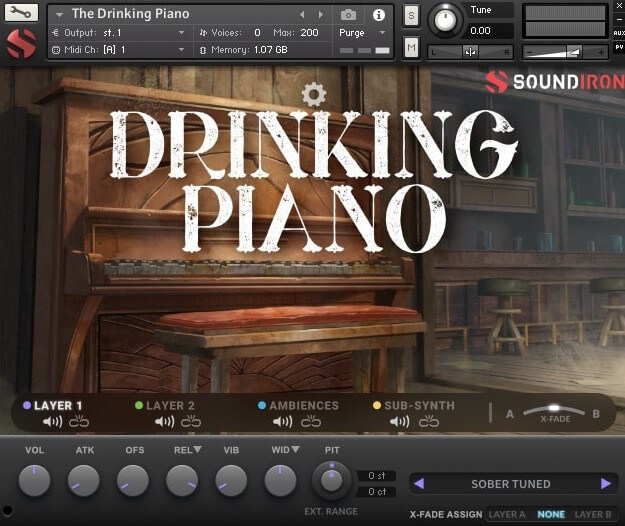The width and height of the screenshot is (625, 526).
Task: Click the Output routing icon
Action: 56,33
